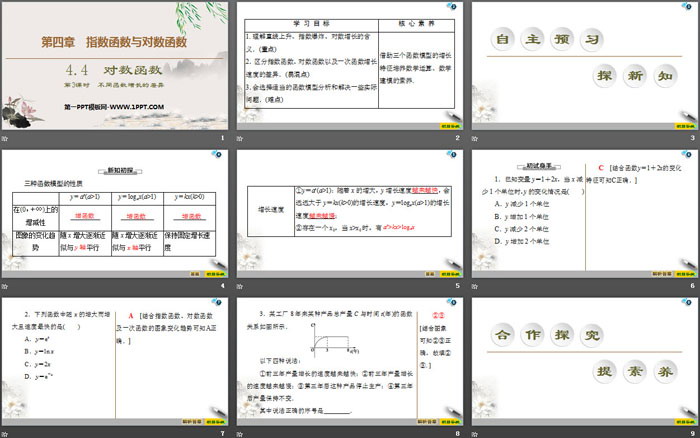The width and height of the screenshot is (700, 438).
Task: Click the blue badge icon atop slide 7
Action: pos(217,302)
